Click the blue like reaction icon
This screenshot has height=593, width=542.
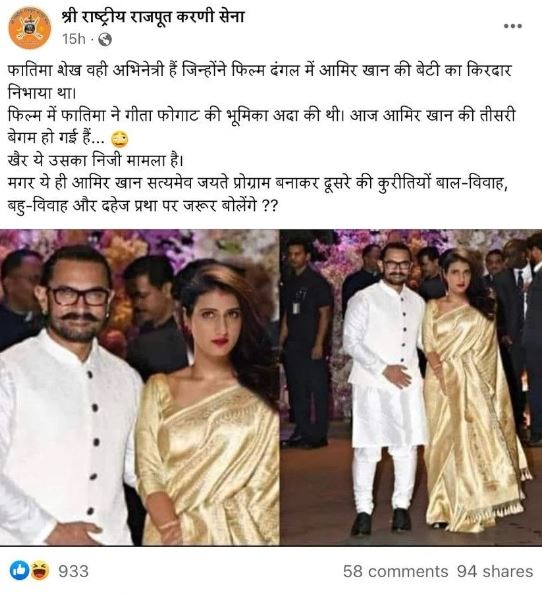point(19,571)
